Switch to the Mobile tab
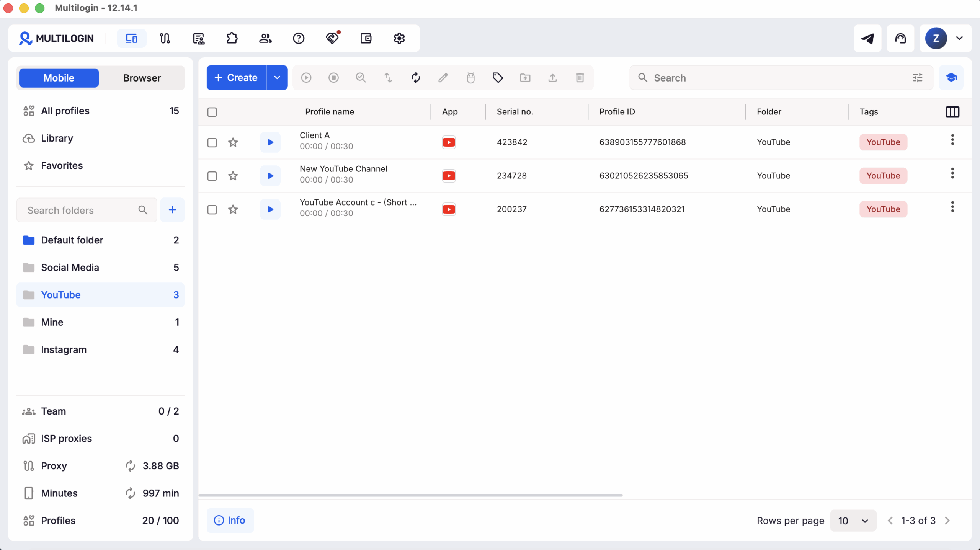Screen dimensions: 980x550 pos(59,78)
